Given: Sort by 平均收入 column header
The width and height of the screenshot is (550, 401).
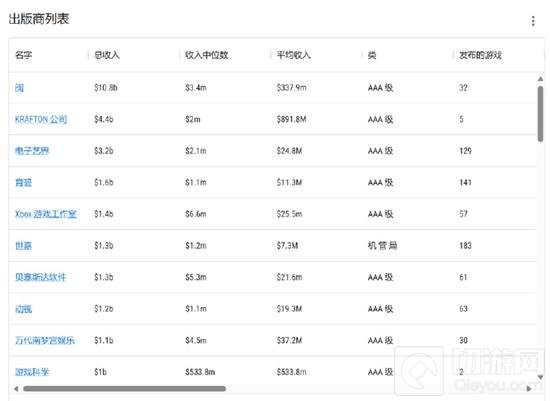Looking at the screenshot, I should click(x=294, y=55).
